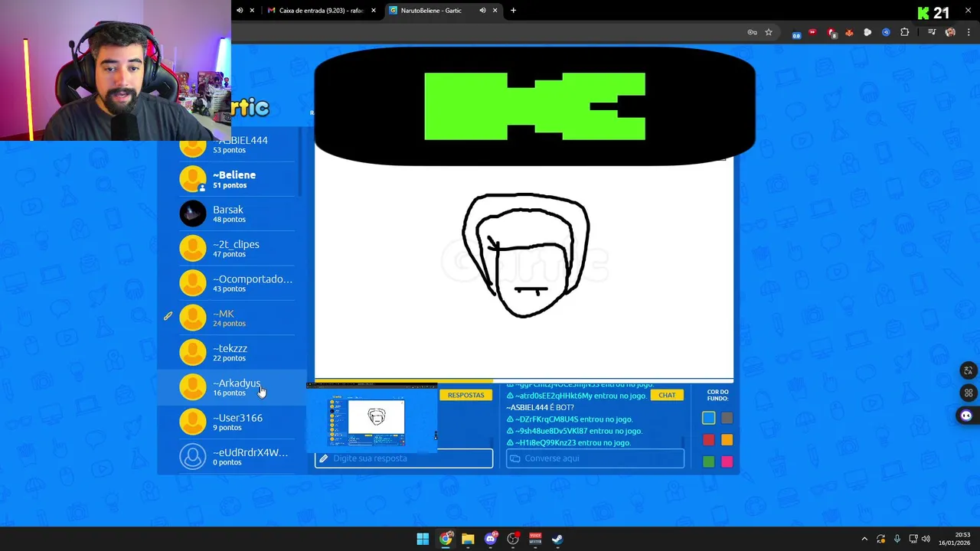Open the volume control in system tray

click(x=926, y=539)
